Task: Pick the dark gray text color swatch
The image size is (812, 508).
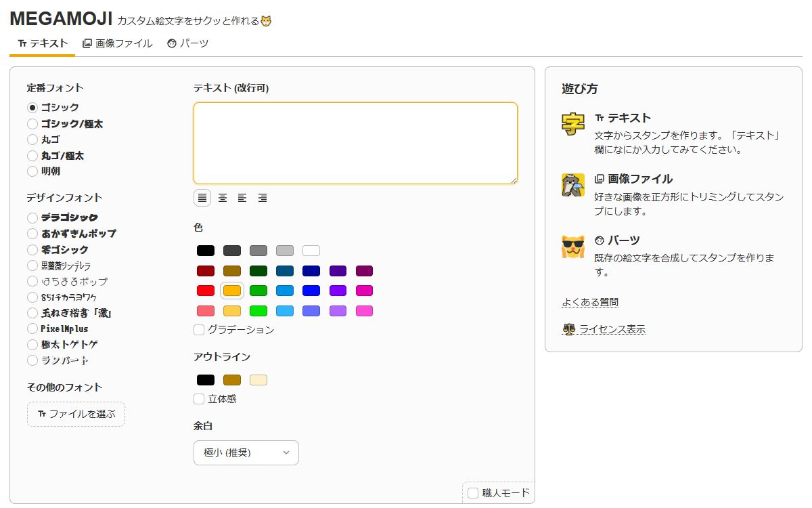Action: tap(232, 251)
